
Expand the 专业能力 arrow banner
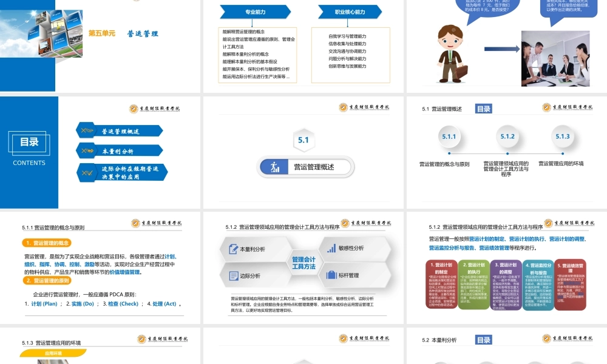coord(255,12)
